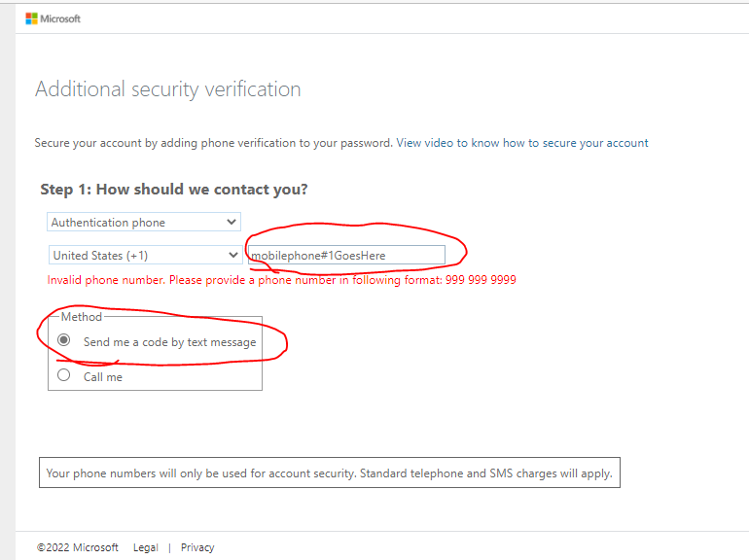Click the 'Send me a code by text message' label text
This screenshot has height=560, width=749.
click(x=169, y=342)
